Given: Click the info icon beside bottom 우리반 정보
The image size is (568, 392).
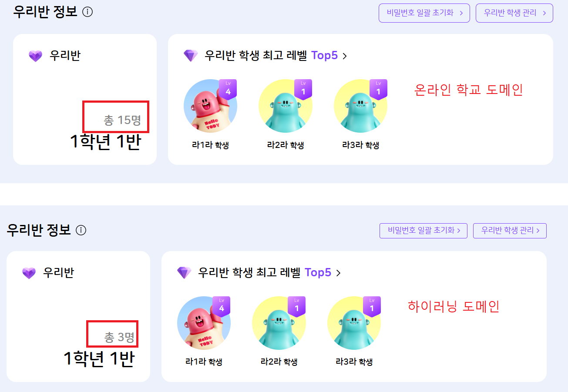Looking at the screenshot, I should [81, 230].
